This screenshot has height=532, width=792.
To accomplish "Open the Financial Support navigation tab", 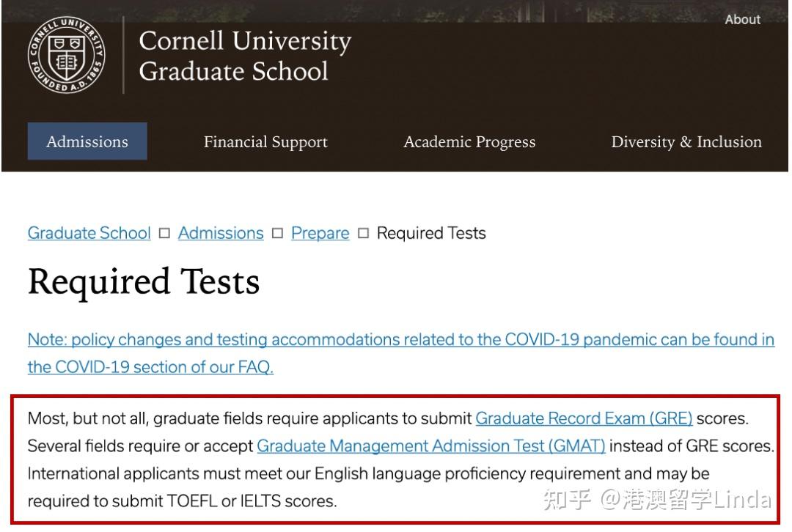I will (x=265, y=142).
